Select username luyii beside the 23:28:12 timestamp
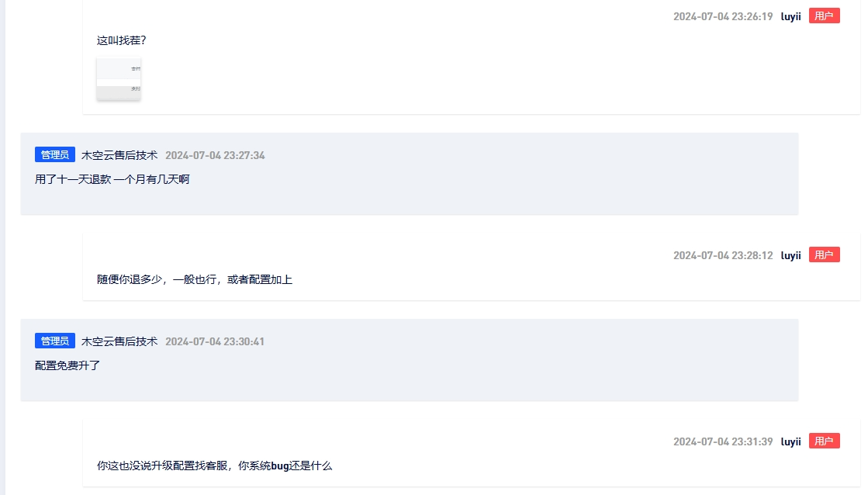868x495 pixels. (790, 255)
